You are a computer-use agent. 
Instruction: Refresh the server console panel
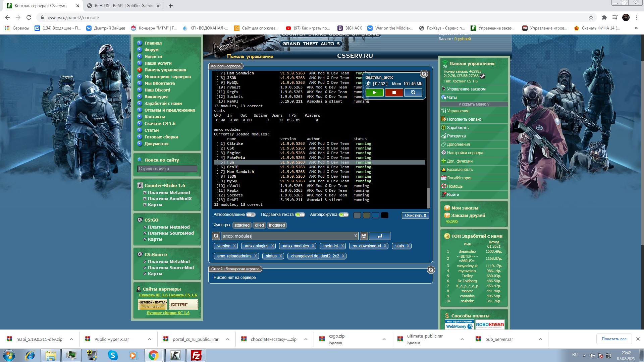coord(424,74)
